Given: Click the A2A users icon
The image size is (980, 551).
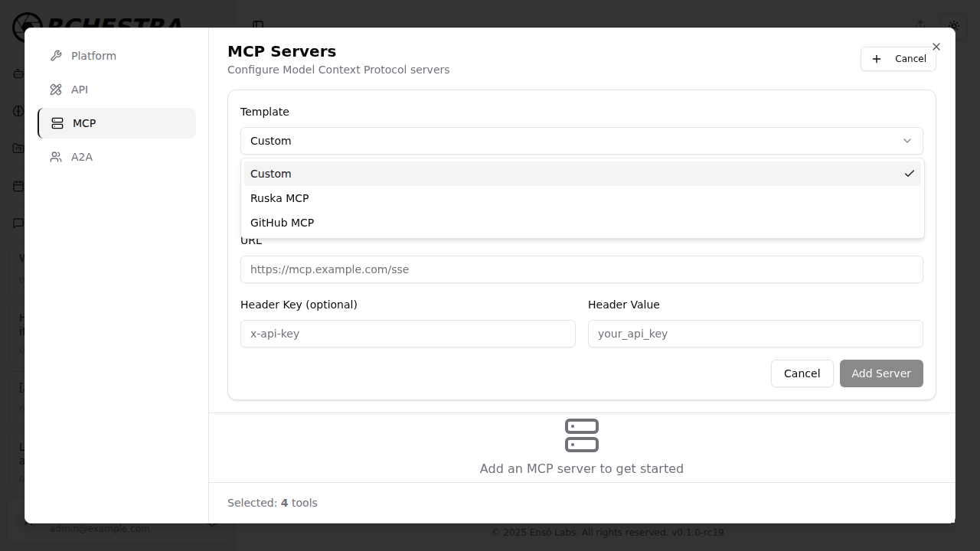Looking at the screenshot, I should [x=56, y=157].
